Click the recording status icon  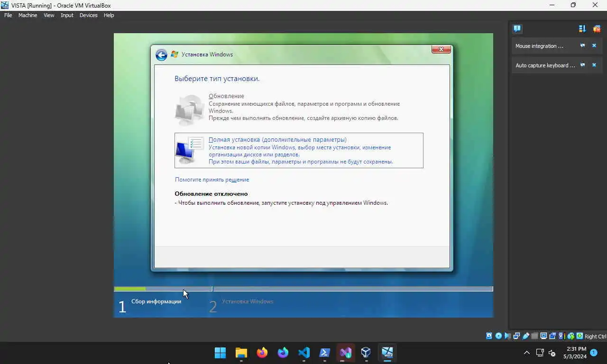552,336
